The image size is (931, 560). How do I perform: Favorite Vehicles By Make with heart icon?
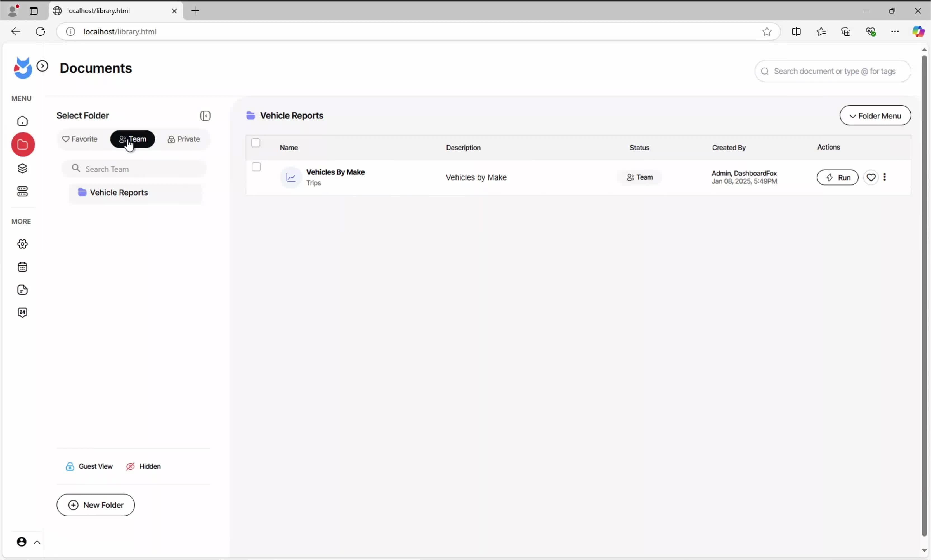[871, 177]
